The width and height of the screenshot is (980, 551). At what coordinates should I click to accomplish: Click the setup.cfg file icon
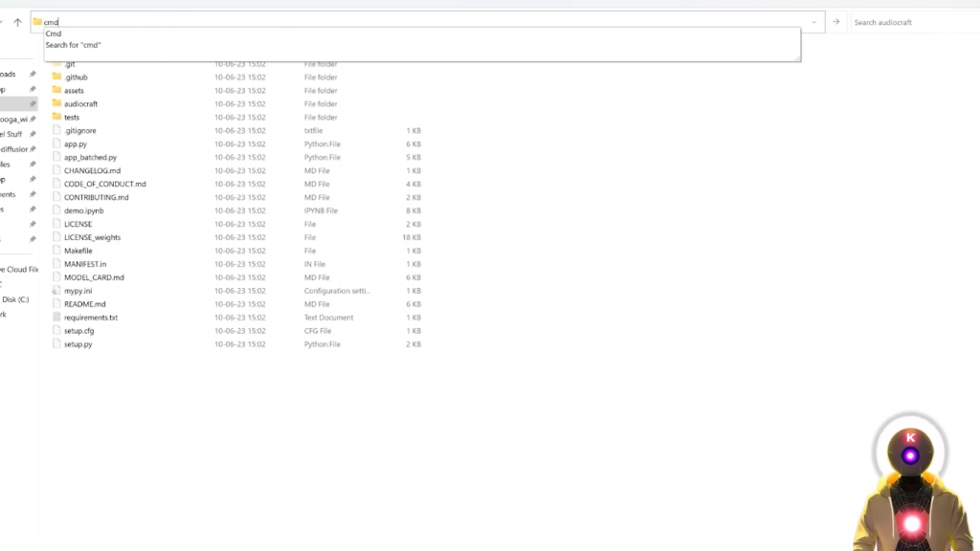[x=56, y=330]
